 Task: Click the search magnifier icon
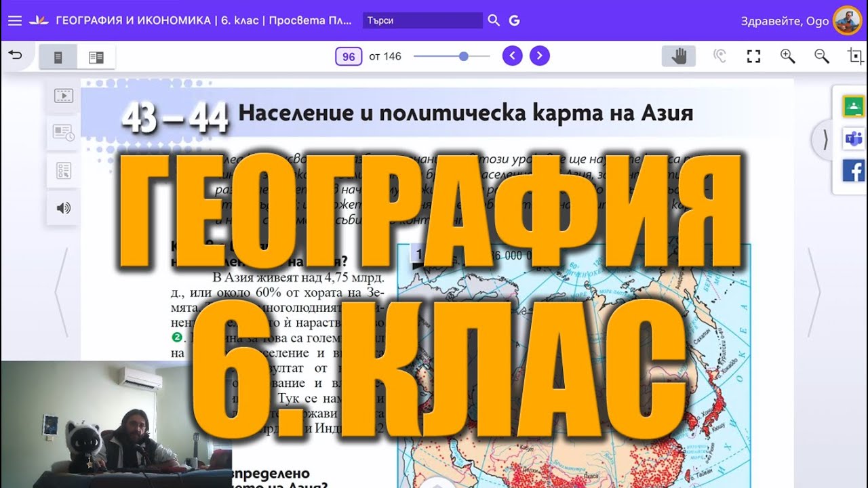click(494, 20)
